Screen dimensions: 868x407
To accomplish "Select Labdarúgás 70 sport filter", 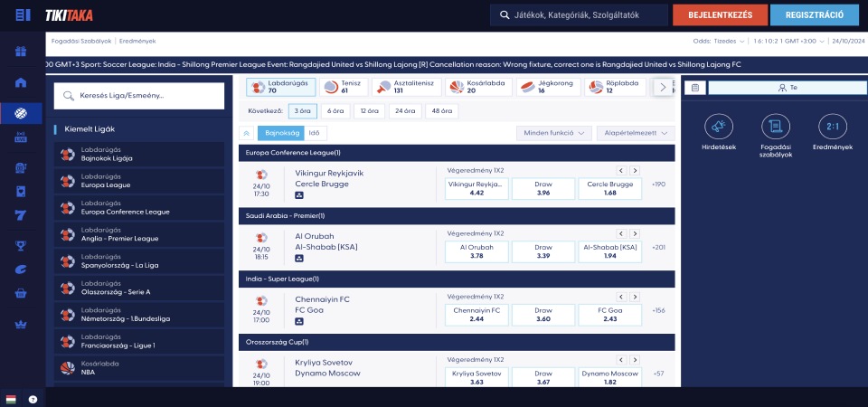I will point(281,87).
